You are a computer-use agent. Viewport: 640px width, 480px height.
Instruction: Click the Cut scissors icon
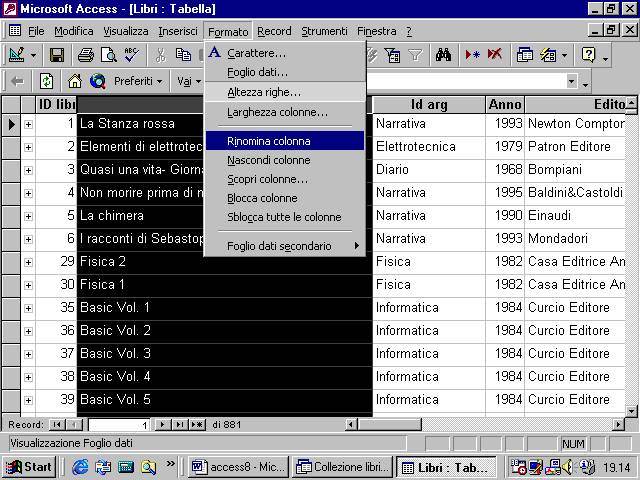pyautogui.click(x=161, y=55)
